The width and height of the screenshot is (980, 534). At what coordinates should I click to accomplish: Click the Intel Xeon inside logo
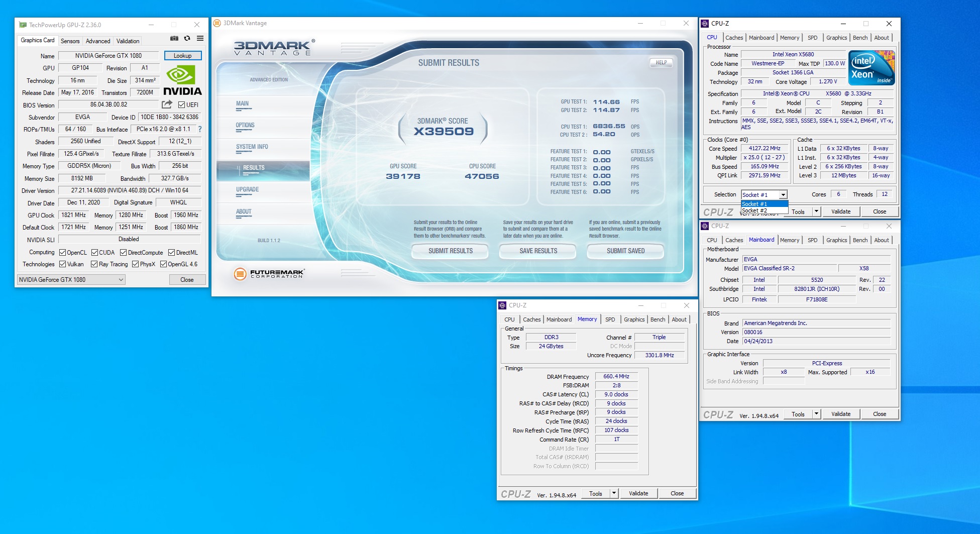pos(872,68)
